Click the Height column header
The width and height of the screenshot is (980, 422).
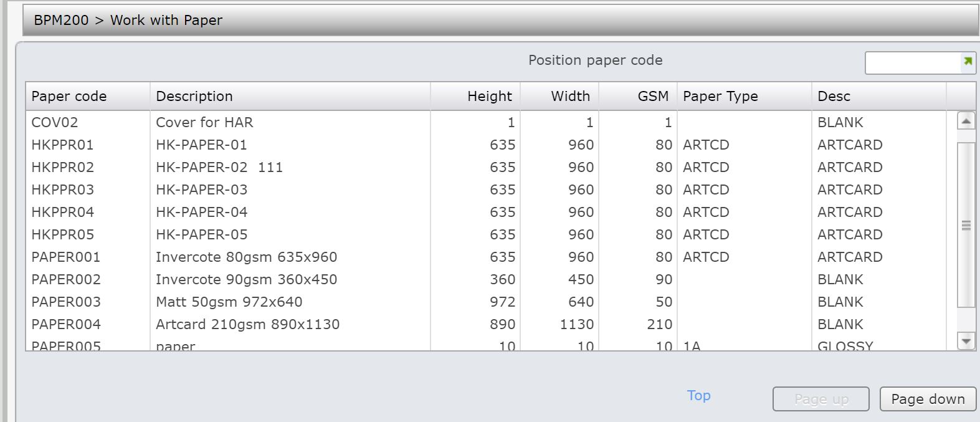(489, 96)
